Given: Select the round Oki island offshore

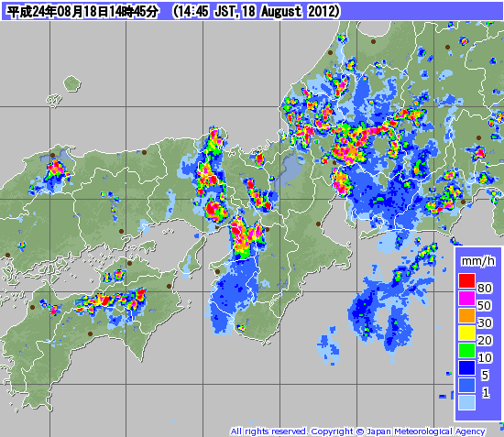Looking at the screenshot, I should (x=71, y=84).
